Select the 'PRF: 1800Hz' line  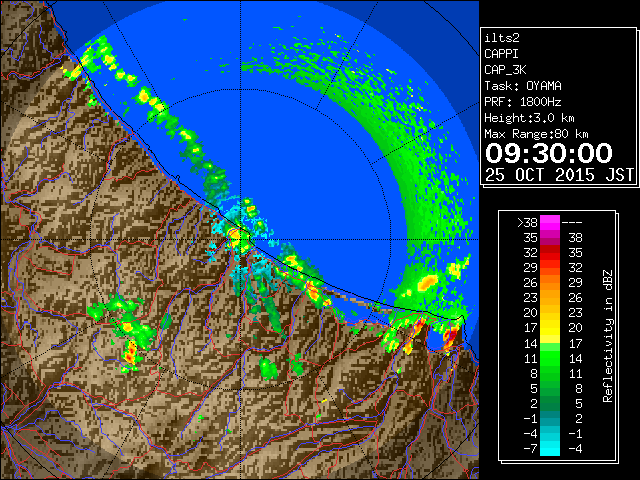coord(523,102)
